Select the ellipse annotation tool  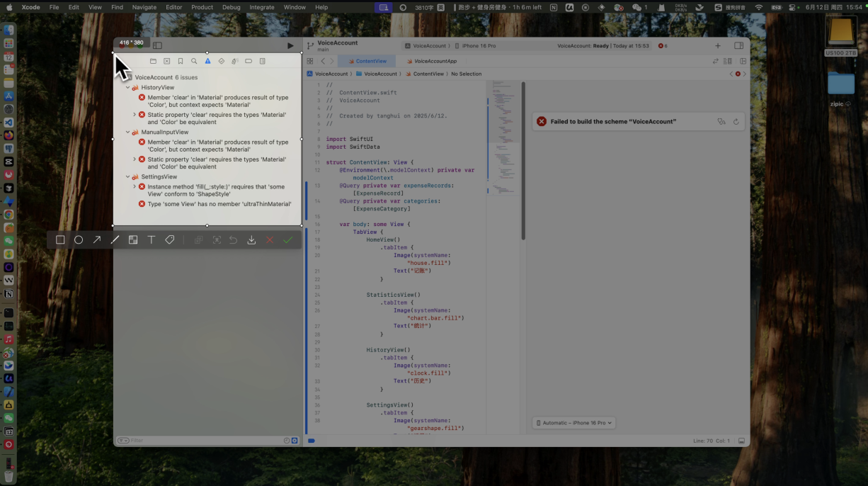point(79,240)
